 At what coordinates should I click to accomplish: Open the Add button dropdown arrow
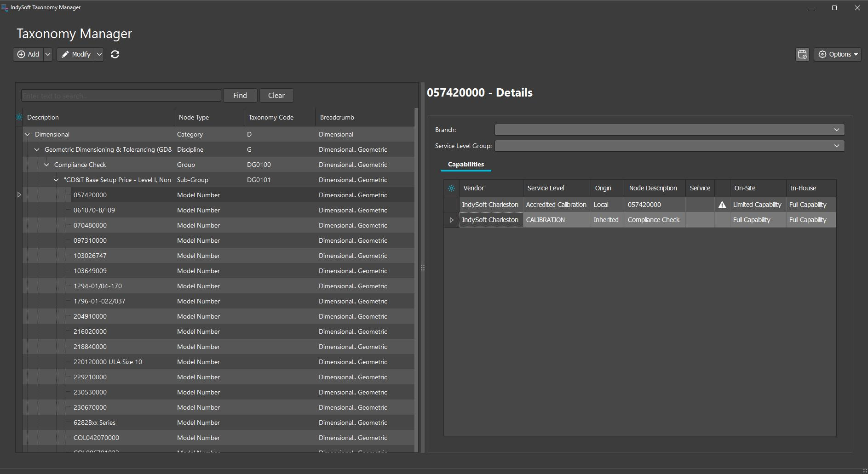48,54
